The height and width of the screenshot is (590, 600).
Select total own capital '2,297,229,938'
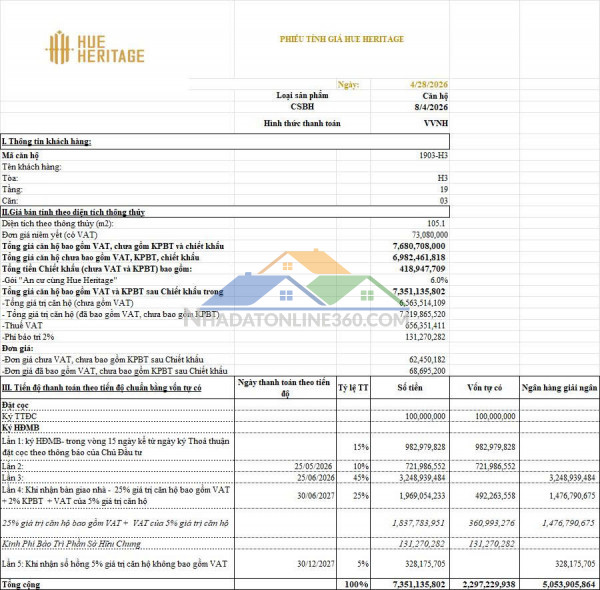(489, 585)
